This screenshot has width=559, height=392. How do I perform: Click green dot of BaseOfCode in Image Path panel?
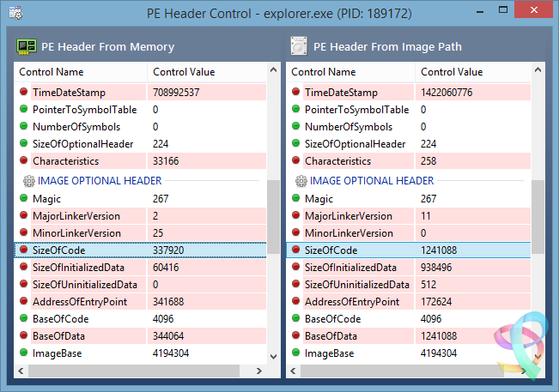295,318
